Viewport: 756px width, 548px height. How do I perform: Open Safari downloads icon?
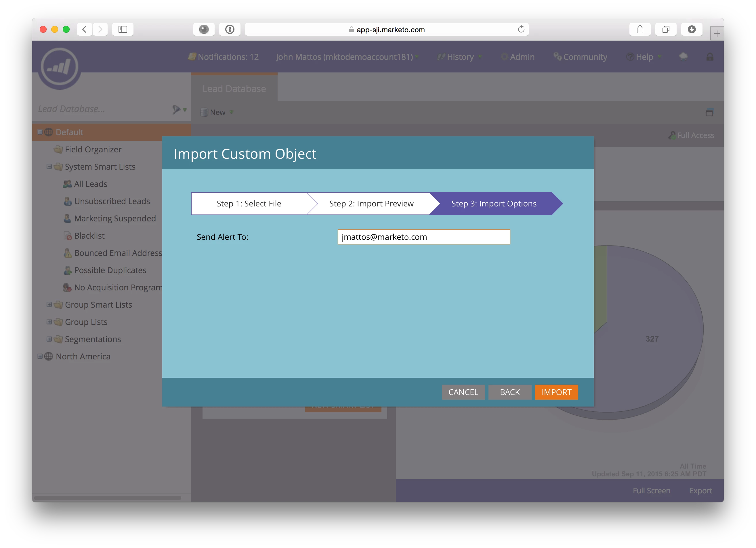pyautogui.click(x=692, y=29)
